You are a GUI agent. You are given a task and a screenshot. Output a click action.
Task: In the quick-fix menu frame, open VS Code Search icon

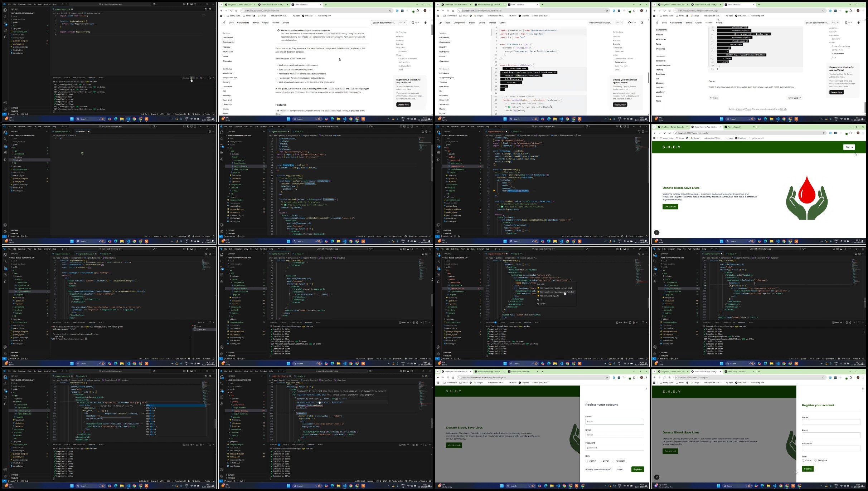click(438, 261)
